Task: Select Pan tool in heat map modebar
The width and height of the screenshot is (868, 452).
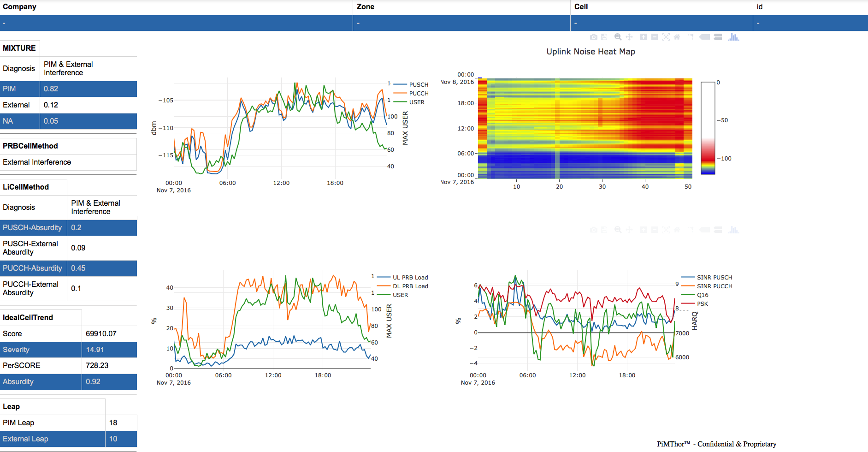Action: (629, 37)
